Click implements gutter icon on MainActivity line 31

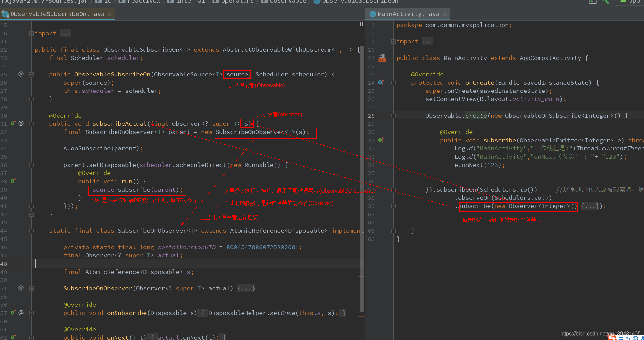point(381,140)
